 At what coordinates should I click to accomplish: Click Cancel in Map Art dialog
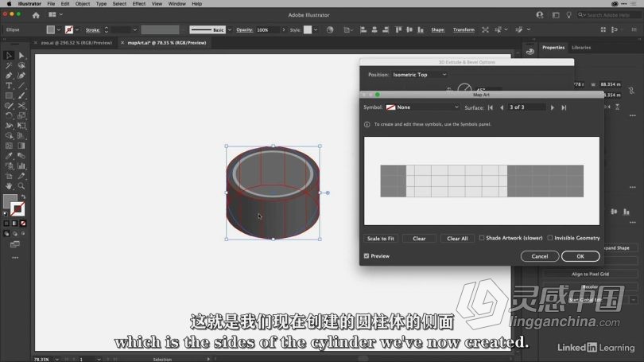pos(540,256)
